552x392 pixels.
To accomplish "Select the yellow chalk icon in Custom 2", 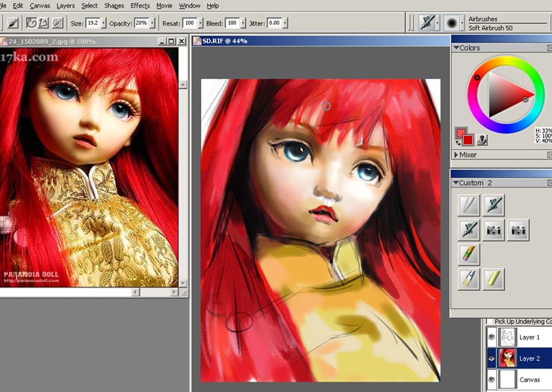I will tap(493, 279).
